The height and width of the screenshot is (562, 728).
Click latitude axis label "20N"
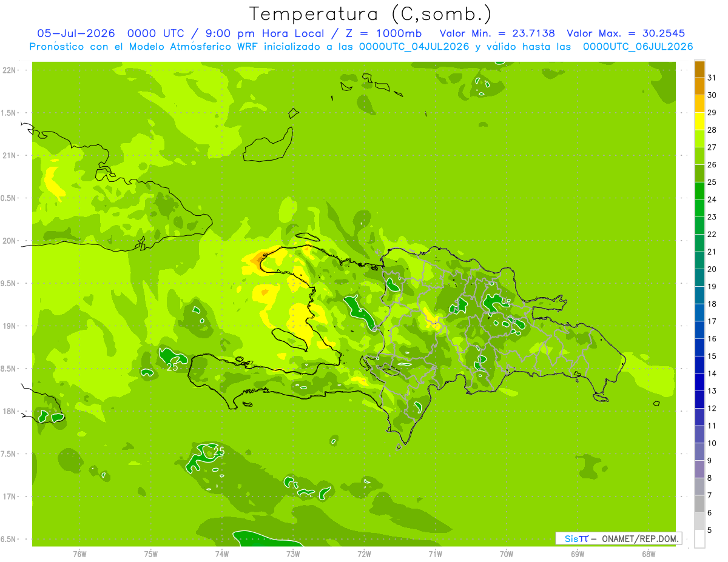coord(9,241)
